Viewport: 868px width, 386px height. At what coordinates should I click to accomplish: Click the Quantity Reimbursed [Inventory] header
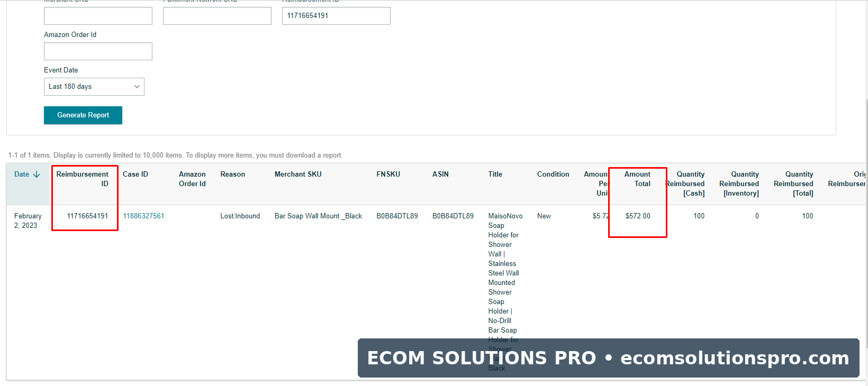tap(739, 183)
